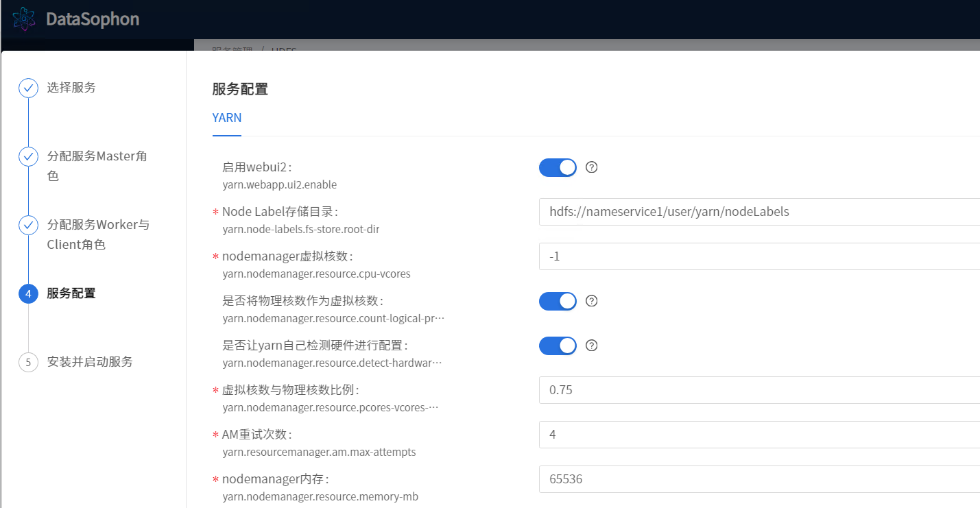Click the yarn.nodemanager.resource.cpu-vcores key text
The width and height of the screenshot is (980, 508).
(317, 274)
